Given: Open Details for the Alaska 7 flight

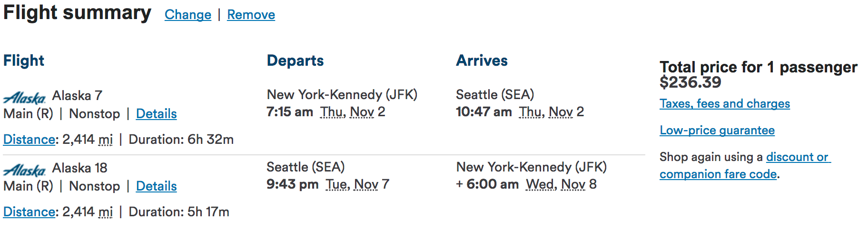Looking at the screenshot, I should pyautogui.click(x=156, y=114).
